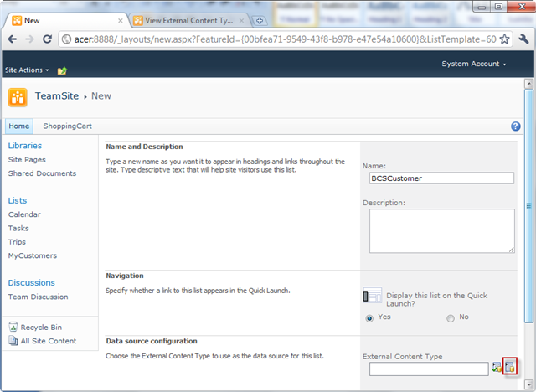The image size is (536, 392).
Task: Select No for Quick Launch display
Action: click(x=451, y=318)
